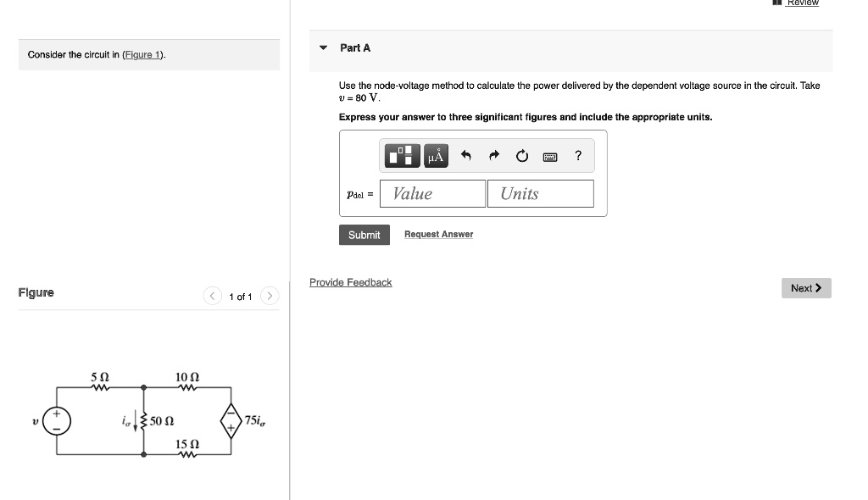Click the Next button
Image resolution: width=868 pixels, height=500 pixels.
click(x=804, y=288)
